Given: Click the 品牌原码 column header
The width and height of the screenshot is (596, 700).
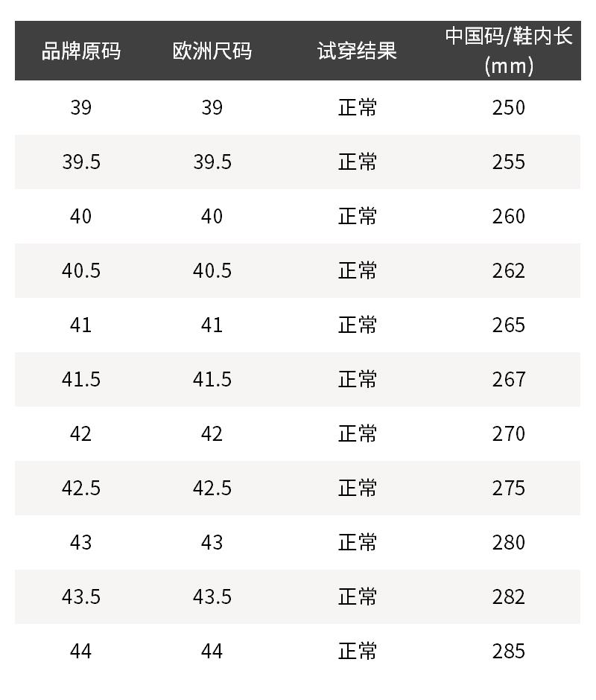Looking at the screenshot, I should [x=80, y=51].
